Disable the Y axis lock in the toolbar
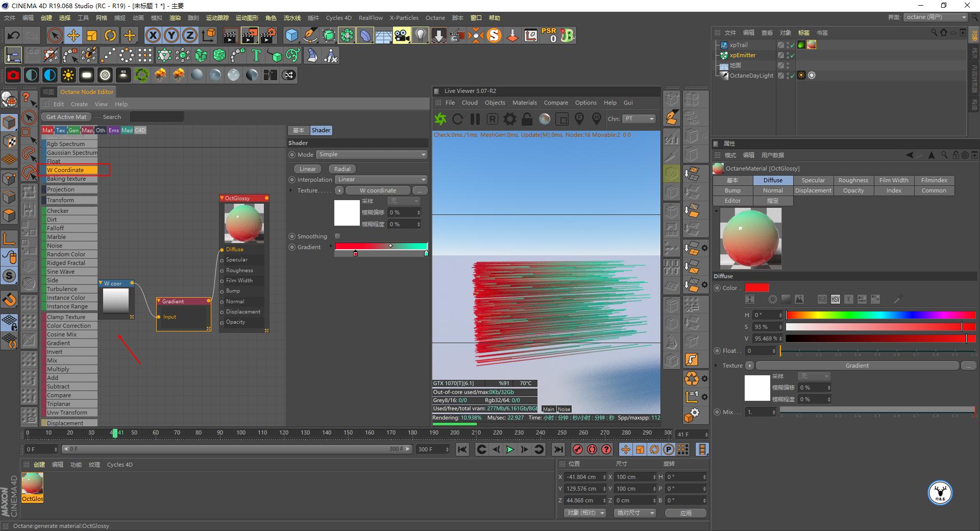 tap(171, 35)
